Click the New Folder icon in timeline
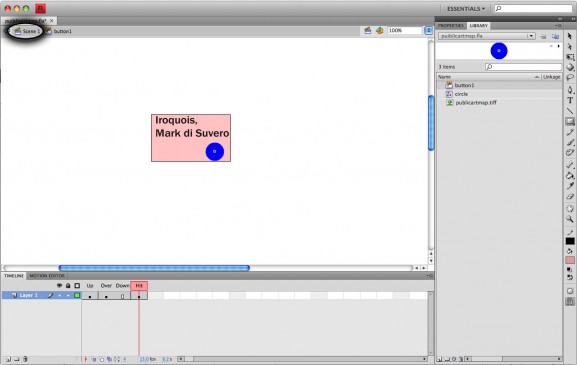 (x=17, y=359)
